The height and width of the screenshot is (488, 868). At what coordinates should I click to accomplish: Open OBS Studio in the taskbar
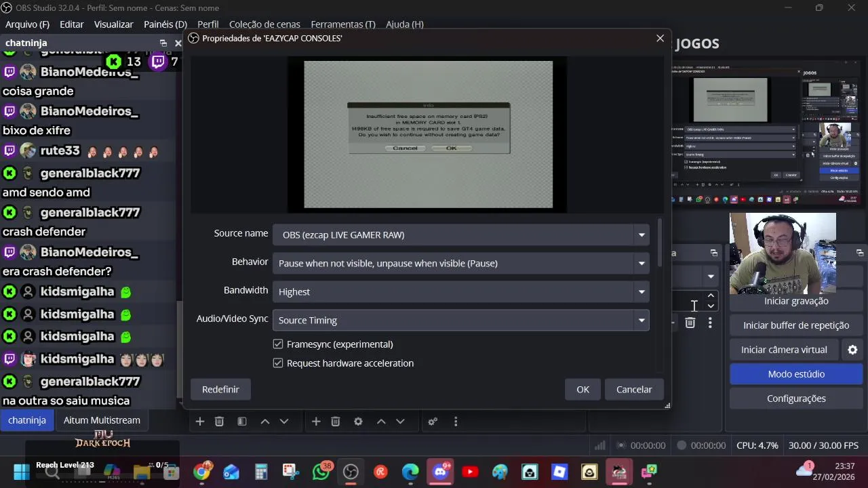pos(351,472)
